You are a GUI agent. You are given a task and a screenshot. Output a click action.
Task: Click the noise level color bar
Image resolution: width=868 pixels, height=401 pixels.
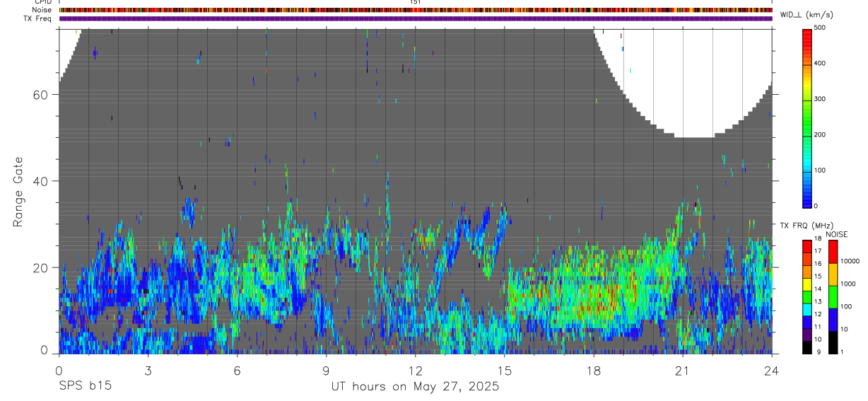coord(833,297)
